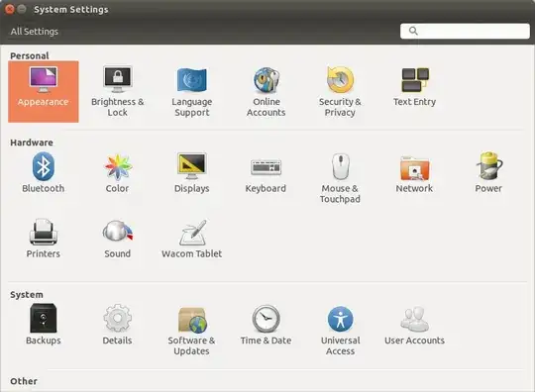Click the All Settings button
The height and width of the screenshot is (392, 535).
(x=34, y=32)
